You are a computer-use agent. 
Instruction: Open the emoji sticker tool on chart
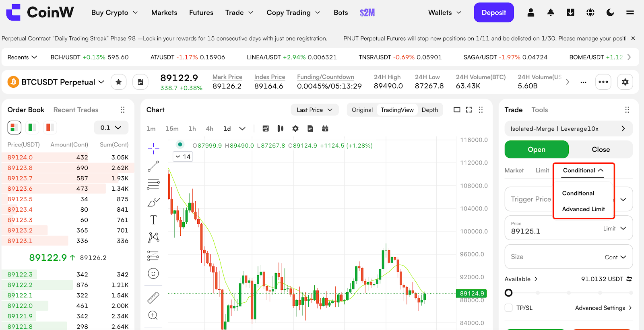153,274
